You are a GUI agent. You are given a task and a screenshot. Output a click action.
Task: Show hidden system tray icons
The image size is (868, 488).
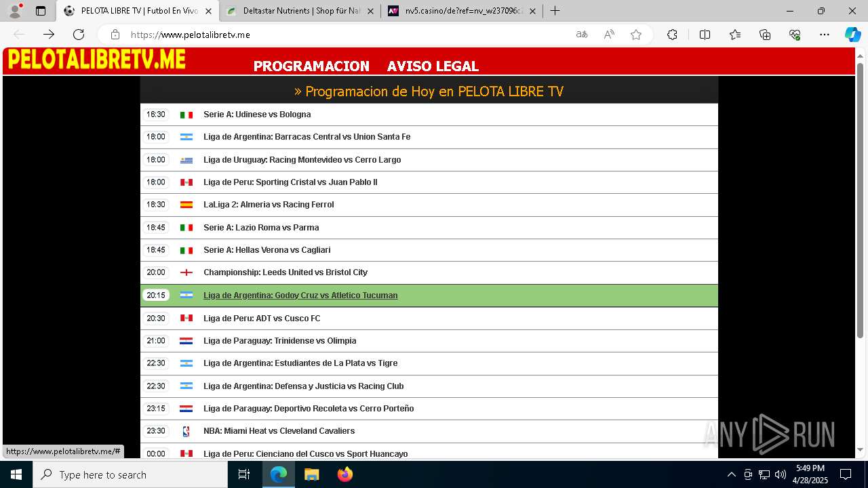pyautogui.click(x=731, y=474)
